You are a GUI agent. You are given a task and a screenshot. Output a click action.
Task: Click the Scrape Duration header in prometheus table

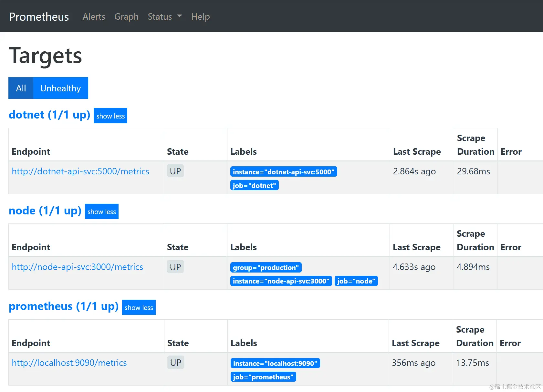475,336
